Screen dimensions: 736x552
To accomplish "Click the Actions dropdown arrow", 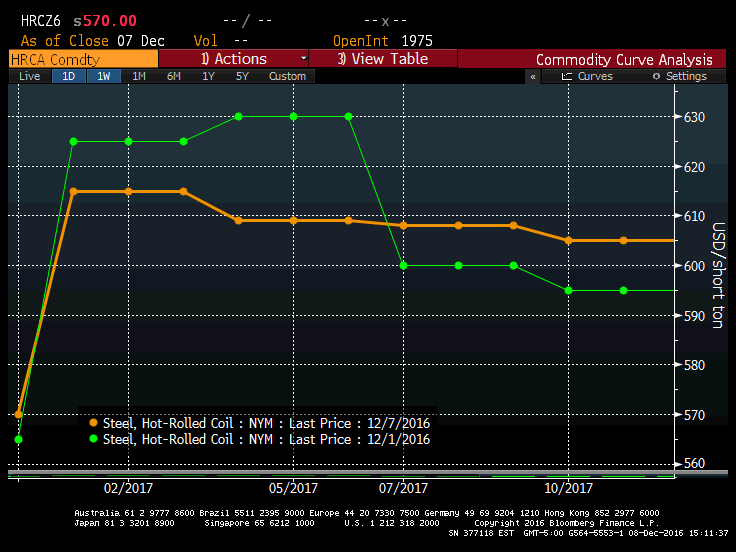I will [303, 59].
